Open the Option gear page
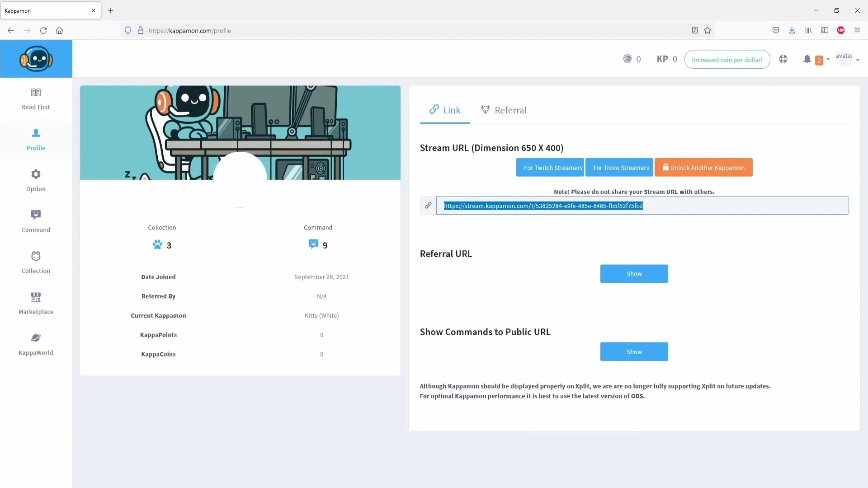This screenshot has width=868, height=488. click(36, 181)
